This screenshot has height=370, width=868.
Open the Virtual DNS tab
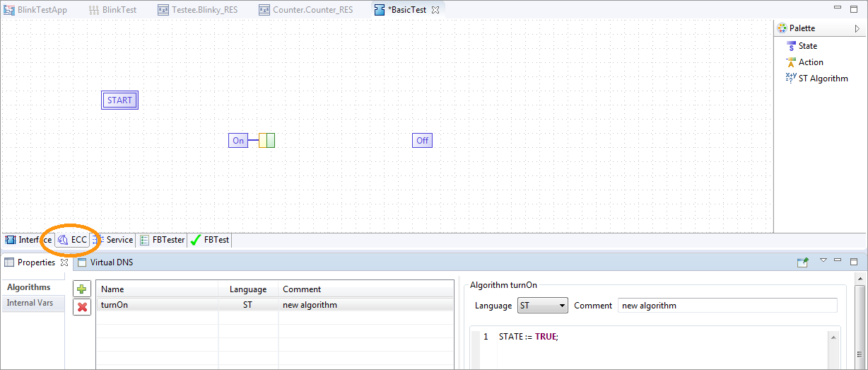[x=110, y=262]
